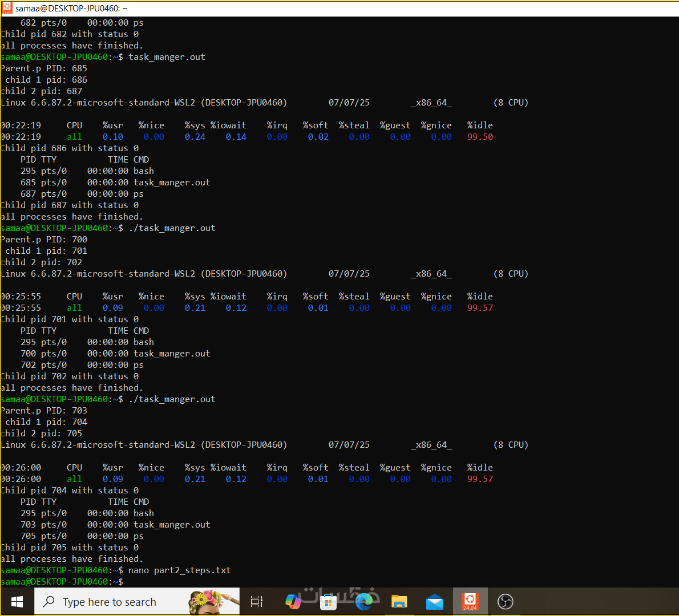This screenshot has height=616, width=679.
Task: Launch Microsoft Edge from the taskbar
Action: coord(364,602)
